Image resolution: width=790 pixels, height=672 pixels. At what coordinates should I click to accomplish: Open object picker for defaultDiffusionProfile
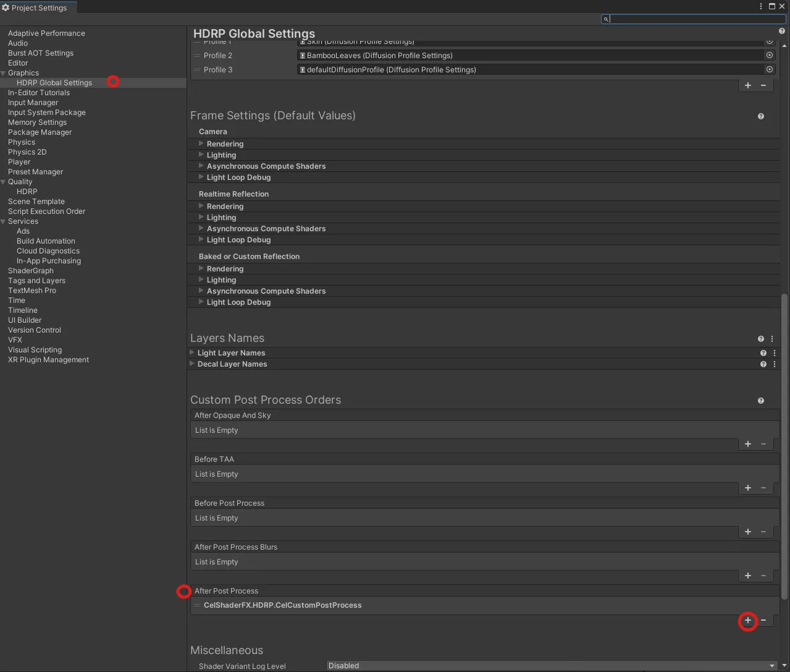[770, 70]
